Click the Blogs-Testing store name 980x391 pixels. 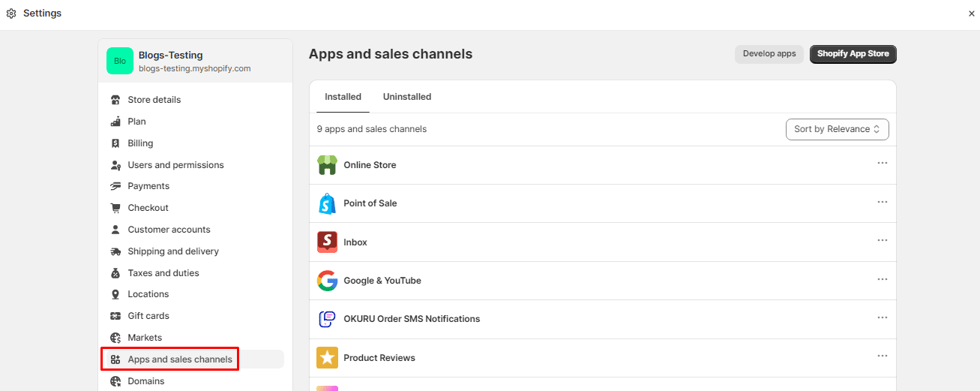171,56
